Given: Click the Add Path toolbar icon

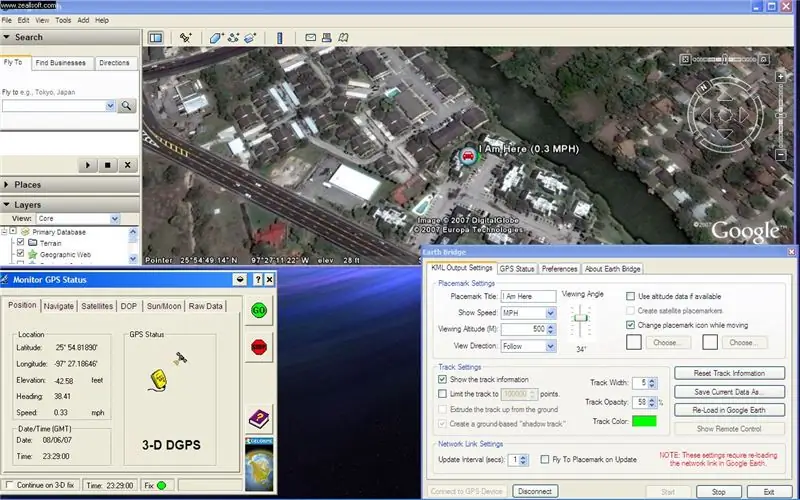Looking at the screenshot, I should tap(234, 38).
